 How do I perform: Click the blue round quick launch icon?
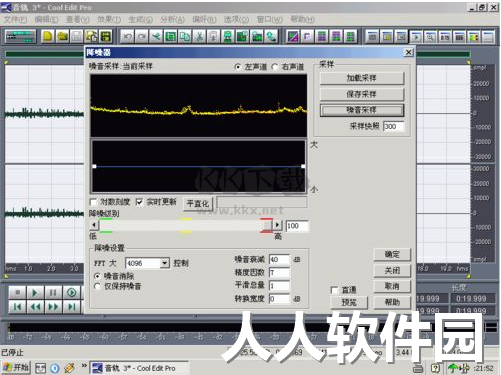[x=55, y=368]
